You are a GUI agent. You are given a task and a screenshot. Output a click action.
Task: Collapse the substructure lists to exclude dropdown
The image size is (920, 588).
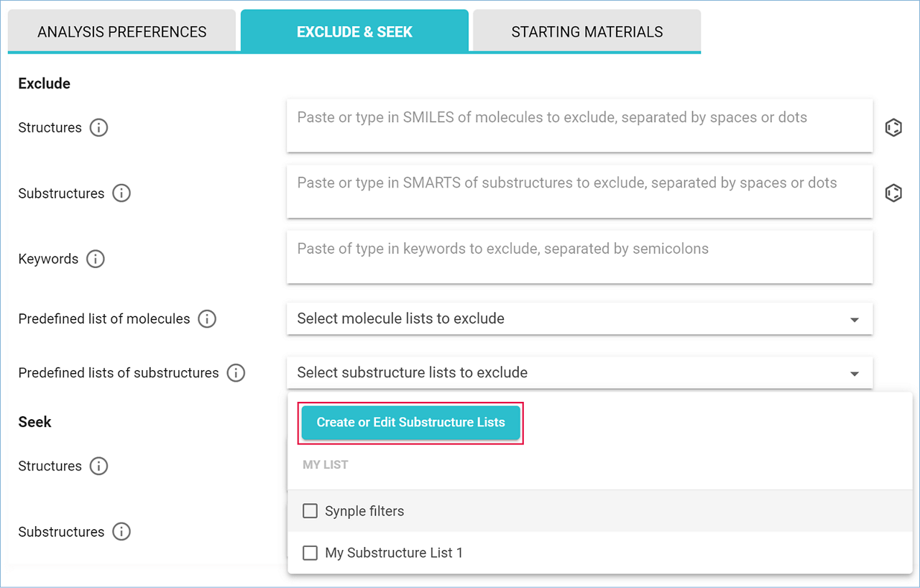click(x=855, y=374)
